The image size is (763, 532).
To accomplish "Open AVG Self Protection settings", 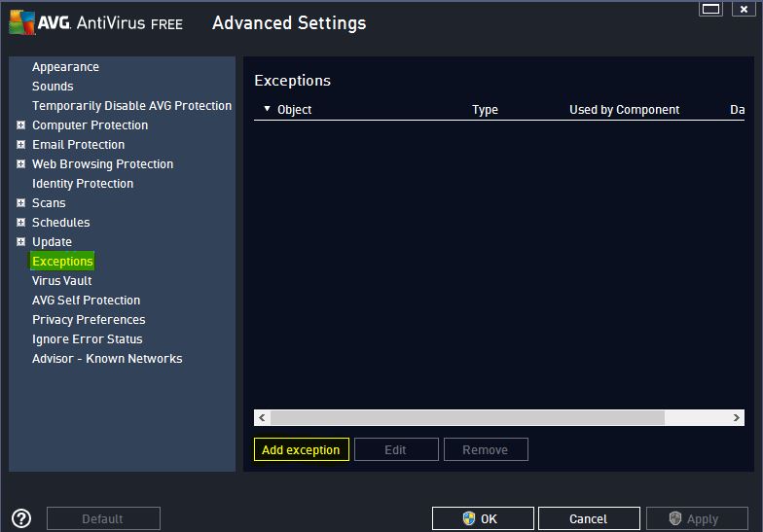I will 86,300.
